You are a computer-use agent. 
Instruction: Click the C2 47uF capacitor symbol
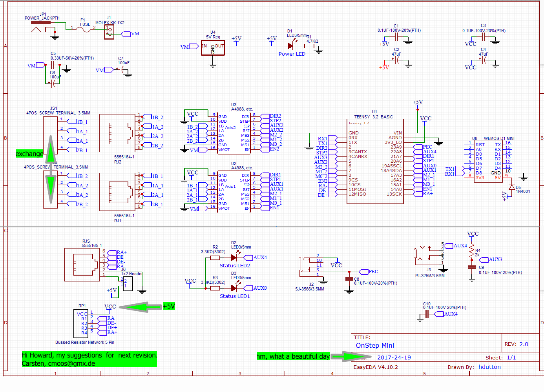click(x=397, y=60)
